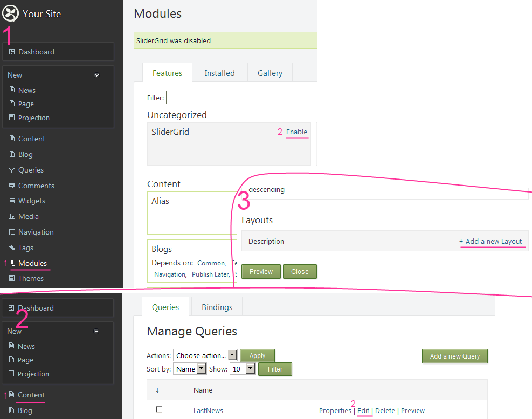Click the Orchard logo next to Your Site
Viewport: 532px width, 419px height.
pyautogui.click(x=11, y=13)
